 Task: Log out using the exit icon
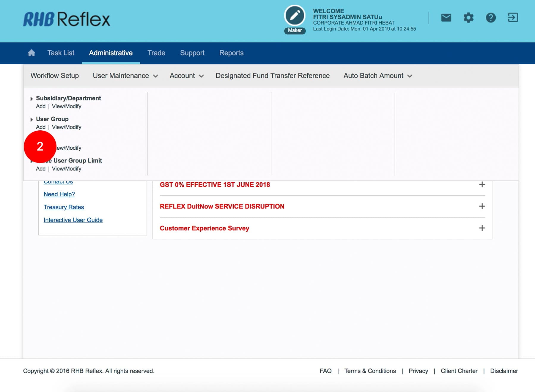point(513,18)
